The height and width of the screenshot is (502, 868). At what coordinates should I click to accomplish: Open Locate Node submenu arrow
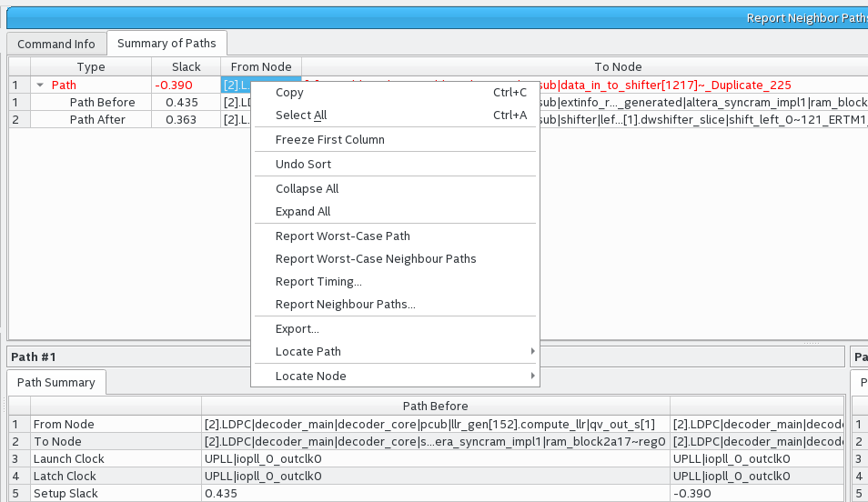[532, 376]
